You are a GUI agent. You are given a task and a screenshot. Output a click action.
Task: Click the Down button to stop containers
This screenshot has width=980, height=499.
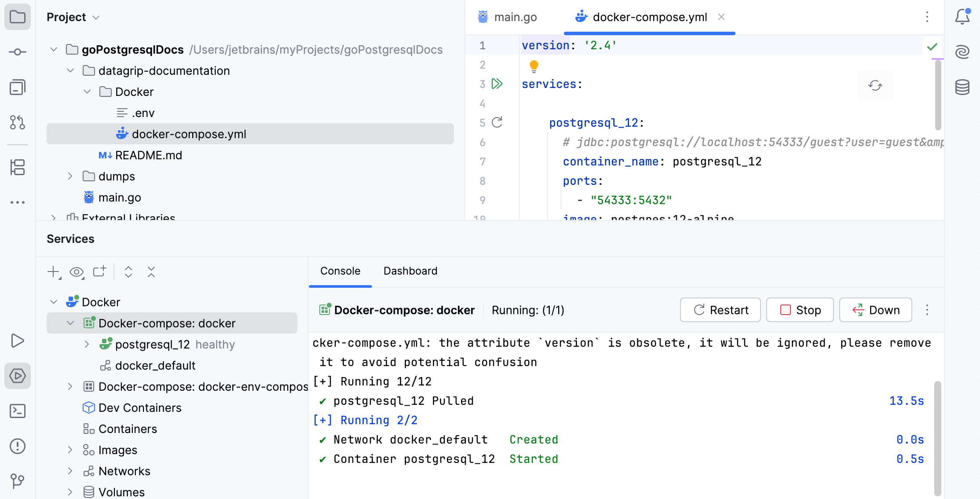coord(875,310)
